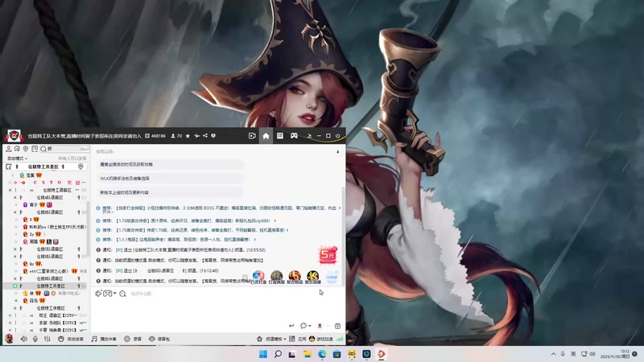Open the audio mixer sliders icon

(x=47, y=339)
